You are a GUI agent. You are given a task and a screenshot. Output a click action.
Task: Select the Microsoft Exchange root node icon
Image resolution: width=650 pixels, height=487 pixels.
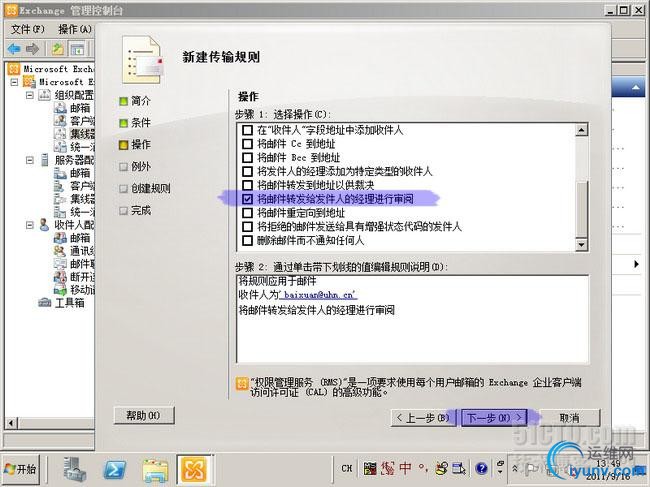[14, 69]
